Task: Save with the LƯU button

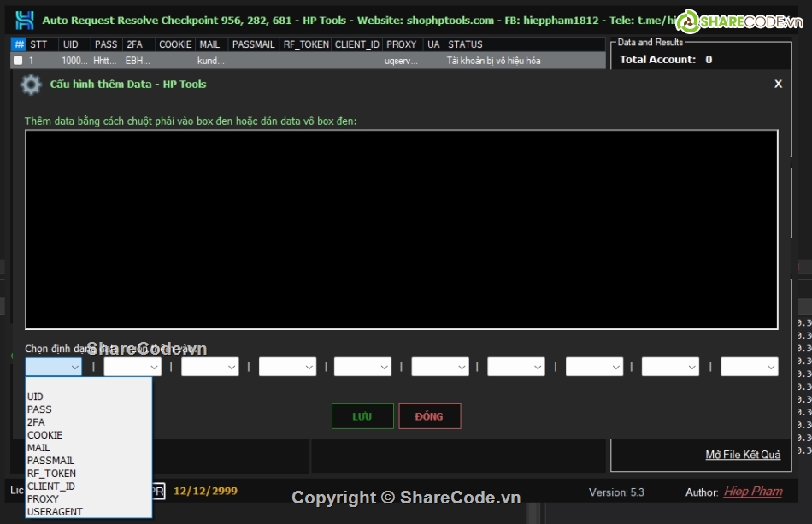Action: [362, 416]
